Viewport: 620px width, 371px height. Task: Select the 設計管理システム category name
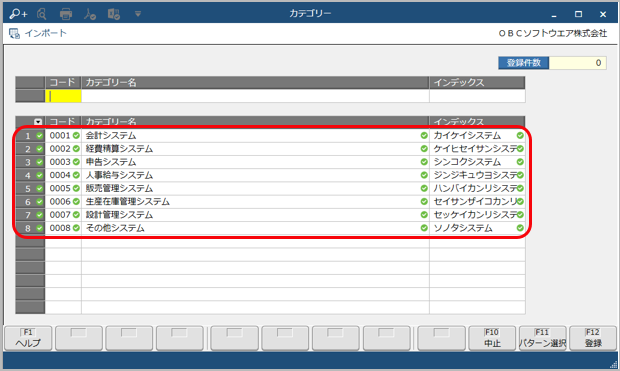point(119,215)
